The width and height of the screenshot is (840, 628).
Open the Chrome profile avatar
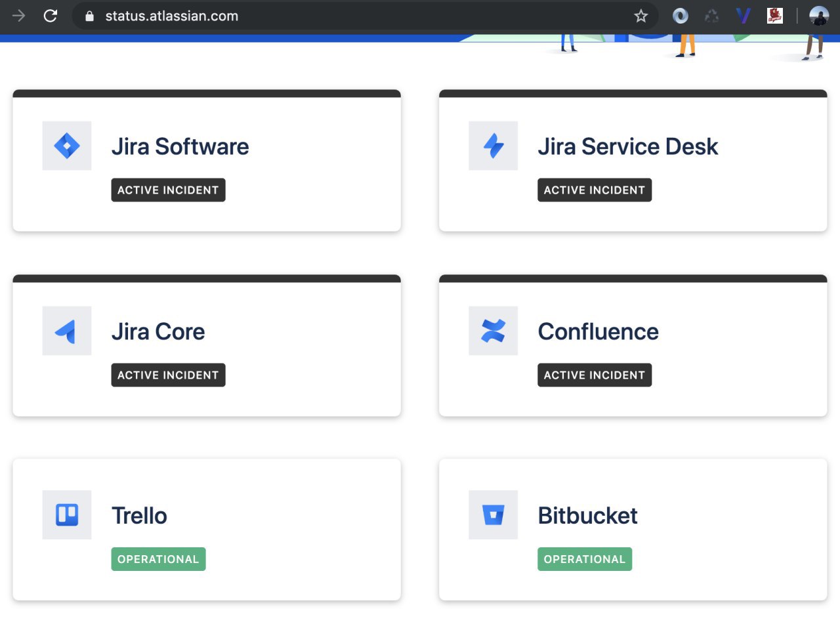819,16
